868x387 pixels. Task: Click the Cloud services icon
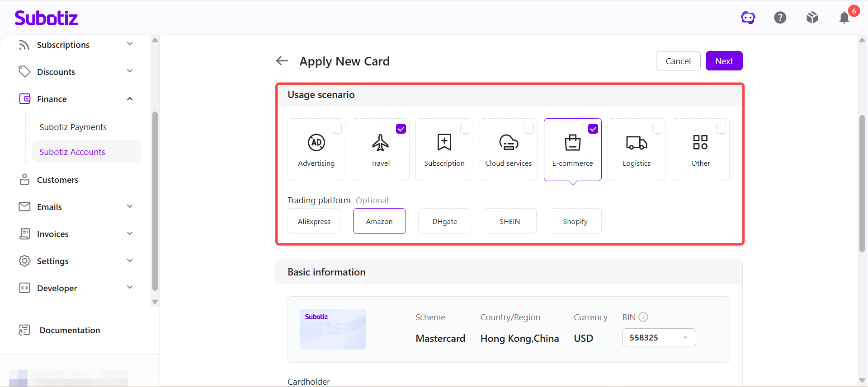pos(509,143)
